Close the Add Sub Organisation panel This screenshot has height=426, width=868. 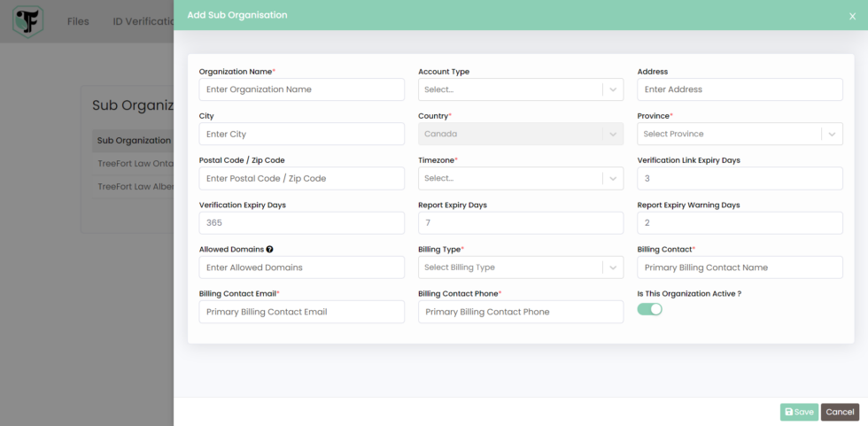coord(852,16)
